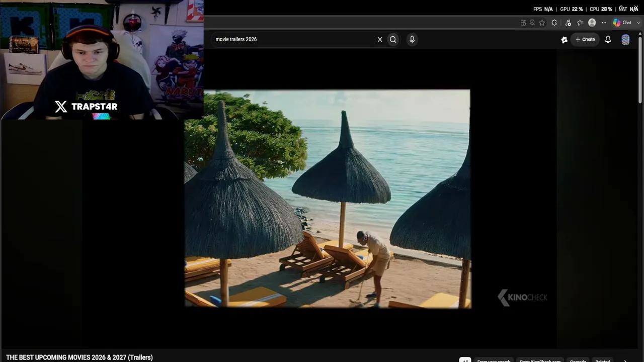Open the YouTube Create menu

pyautogui.click(x=585, y=39)
